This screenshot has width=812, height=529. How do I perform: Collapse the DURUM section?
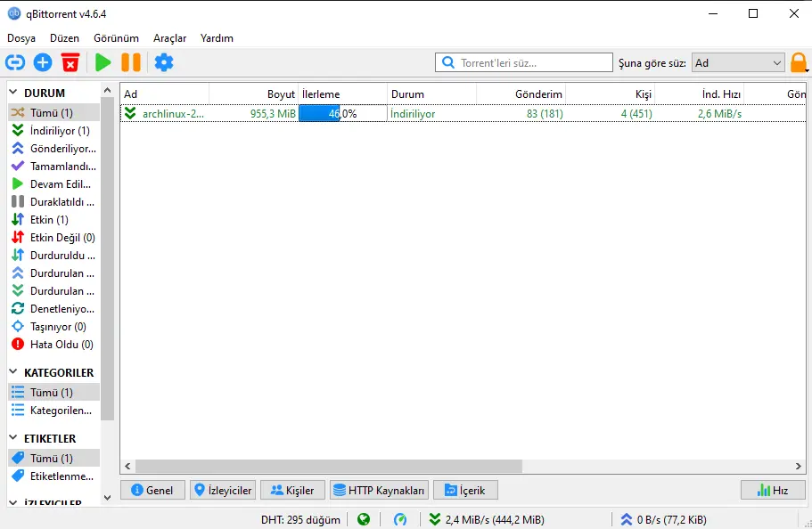coord(13,93)
